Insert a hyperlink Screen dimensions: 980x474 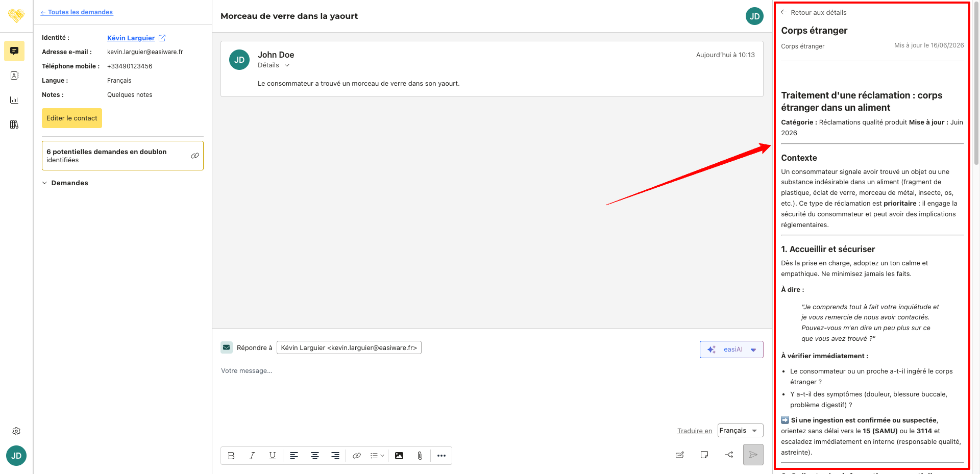click(357, 456)
